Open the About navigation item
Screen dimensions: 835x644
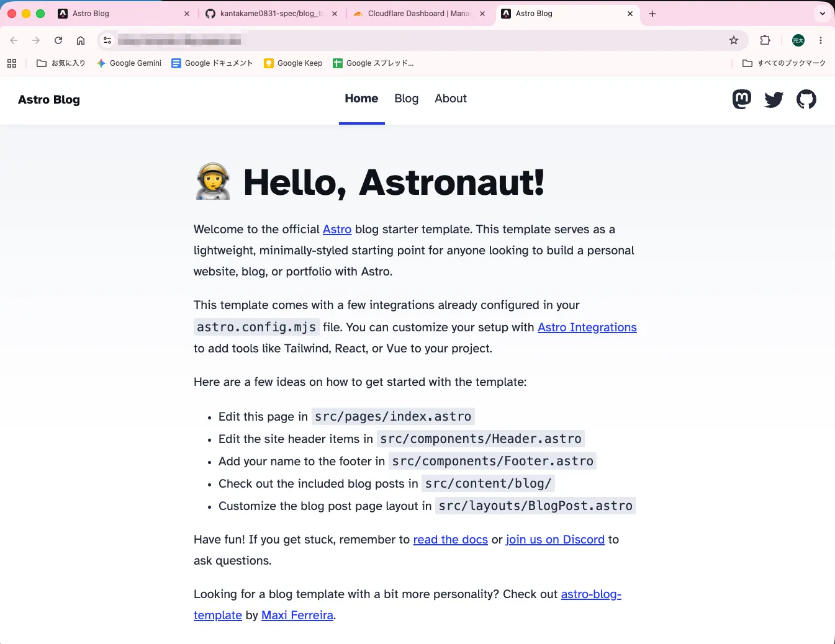(451, 99)
